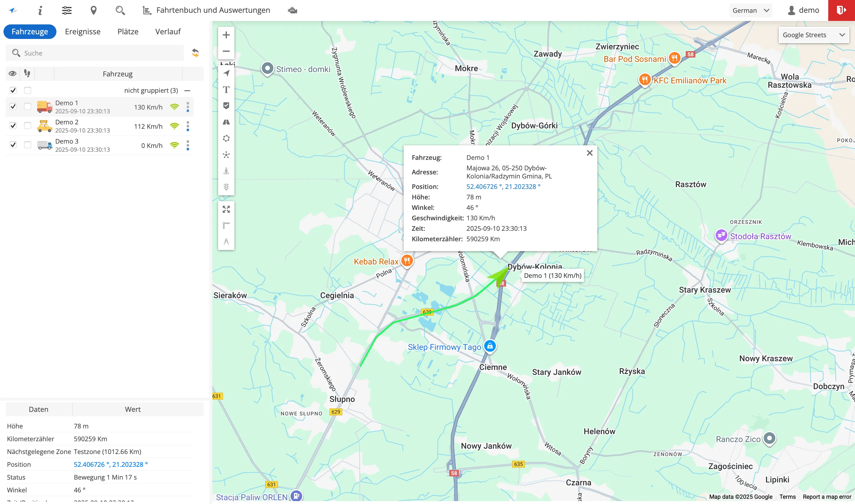Click the orange refresh arrows icon
855x504 pixels.
[195, 53]
